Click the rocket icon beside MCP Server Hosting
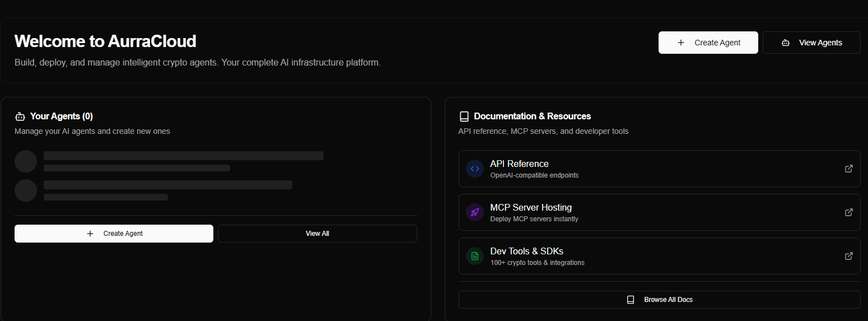This screenshot has height=321, width=868. pyautogui.click(x=475, y=212)
